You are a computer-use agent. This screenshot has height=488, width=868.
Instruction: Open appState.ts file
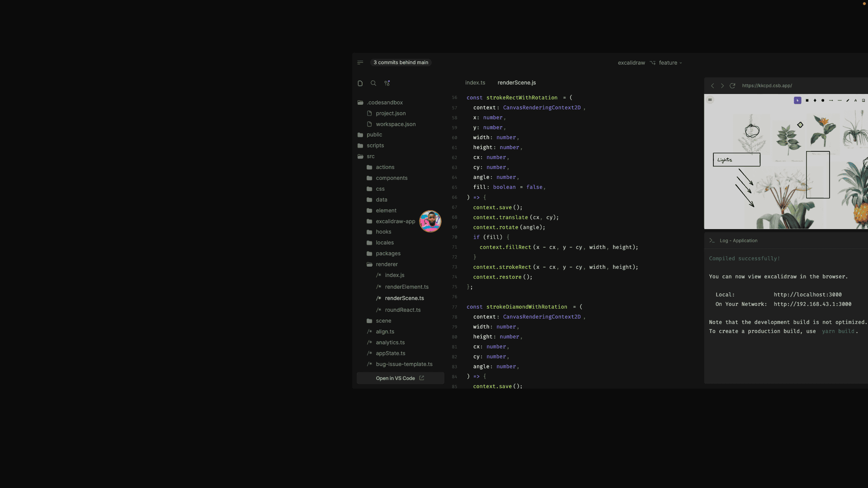pyautogui.click(x=386, y=353)
